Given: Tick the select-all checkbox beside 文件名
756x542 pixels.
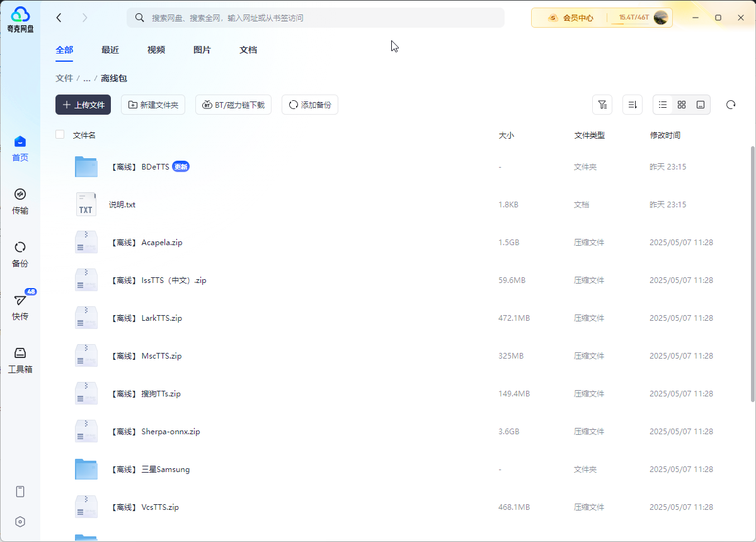Looking at the screenshot, I should coord(60,134).
